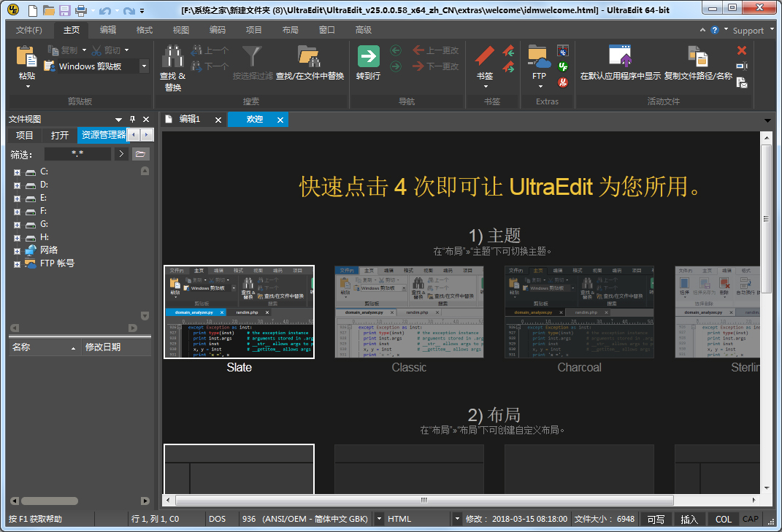
Task: Click the 剪切 (Cut) scissors button
Action: (106, 50)
